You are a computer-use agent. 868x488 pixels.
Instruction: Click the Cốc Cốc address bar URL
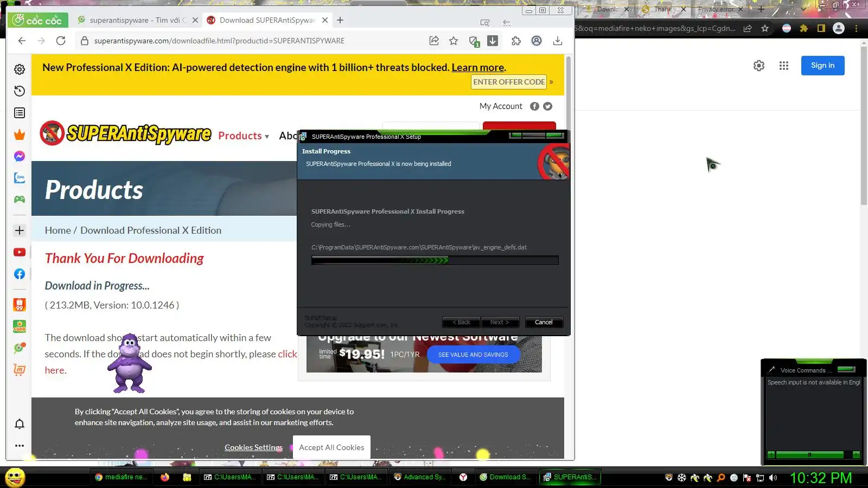(219, 41)
